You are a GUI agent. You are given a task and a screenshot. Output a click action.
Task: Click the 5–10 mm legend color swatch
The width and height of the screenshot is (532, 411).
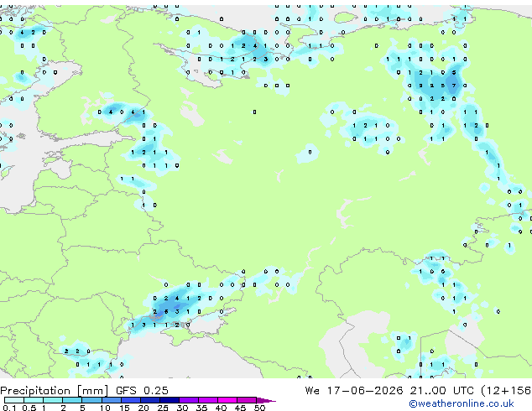91,400
